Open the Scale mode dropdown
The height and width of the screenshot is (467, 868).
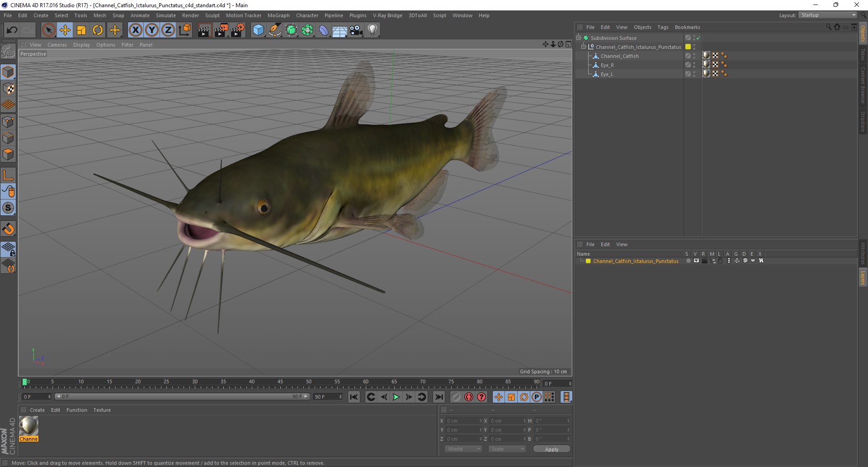coord(507,449)
